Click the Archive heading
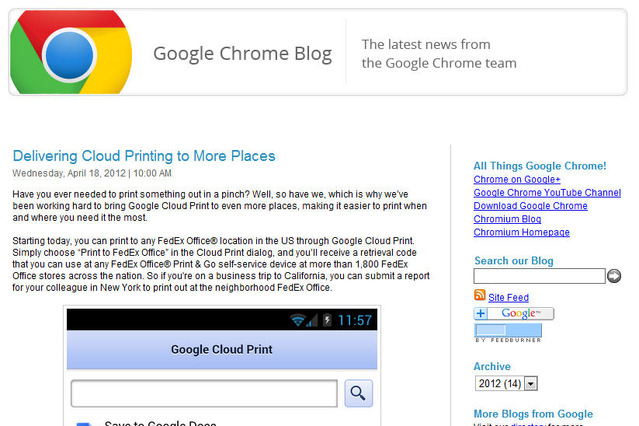The height and width of the screenshot is (426, 639). pos(492,366)
